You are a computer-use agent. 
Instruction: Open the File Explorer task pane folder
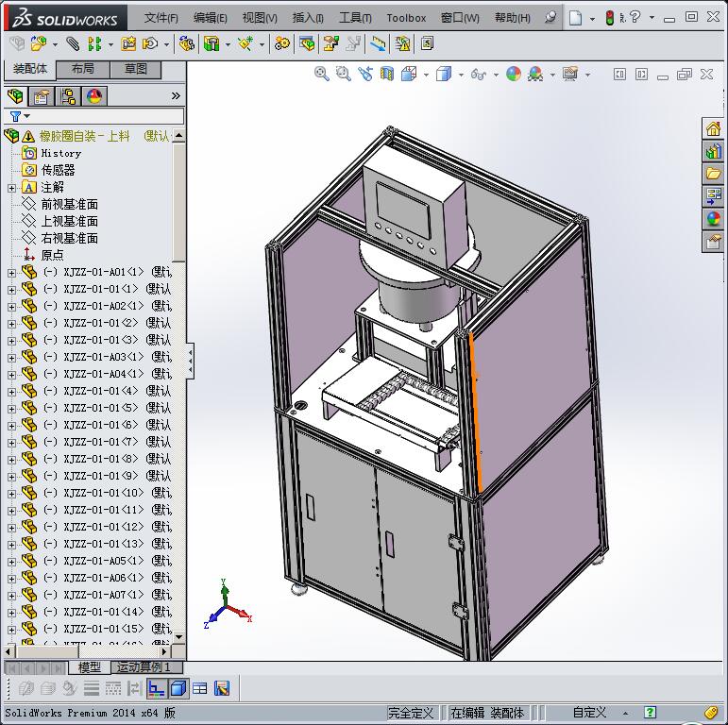tap(713, 174)
